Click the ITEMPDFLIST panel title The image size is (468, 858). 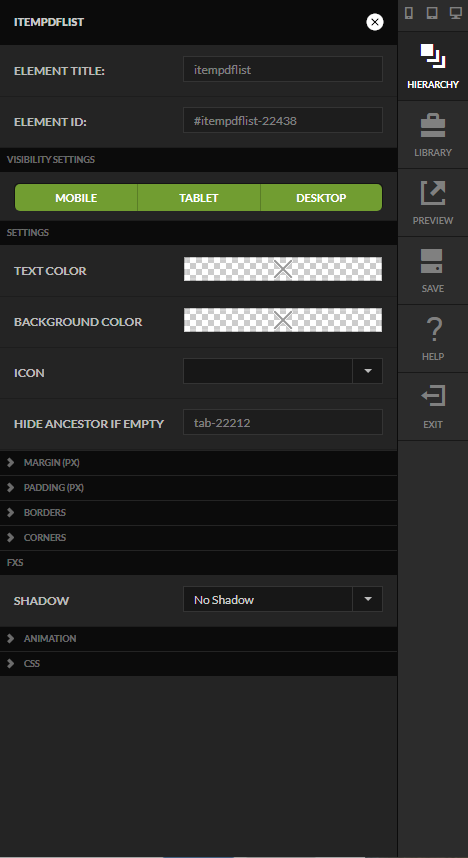coord(49,22)
